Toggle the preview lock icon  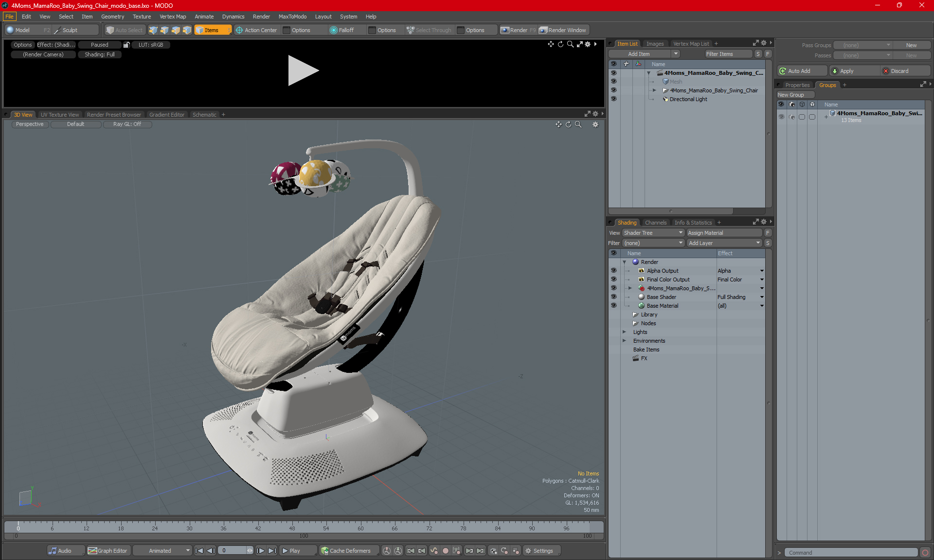(126, 45)
